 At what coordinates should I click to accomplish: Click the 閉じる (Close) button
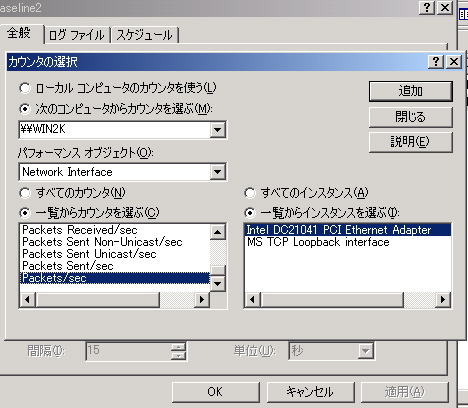pos(411,117)
